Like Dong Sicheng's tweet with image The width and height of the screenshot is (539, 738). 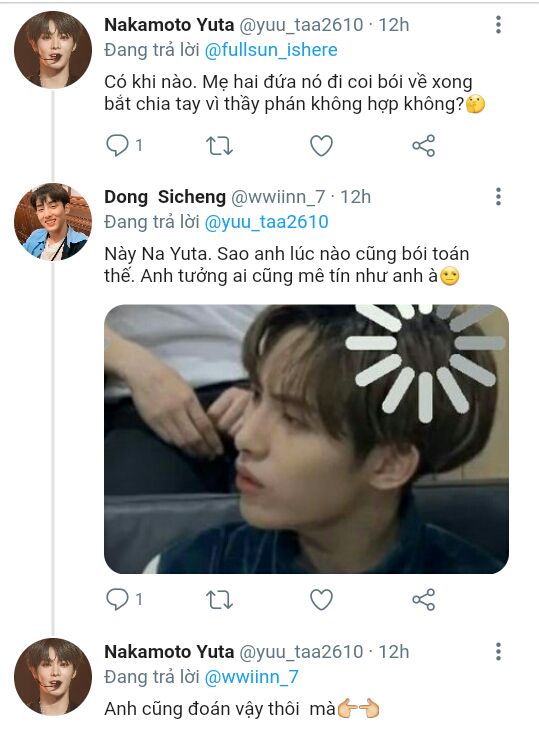[322, 600]
